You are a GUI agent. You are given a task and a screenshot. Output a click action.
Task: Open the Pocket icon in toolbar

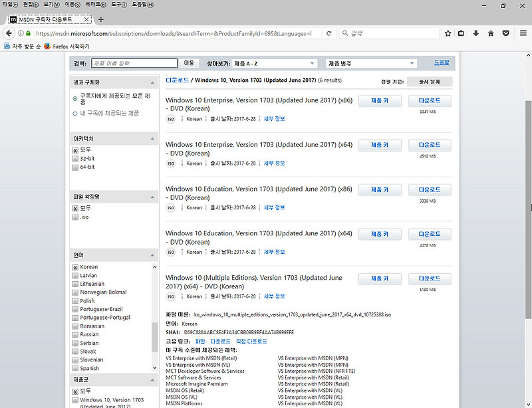(x=505, y=33)
